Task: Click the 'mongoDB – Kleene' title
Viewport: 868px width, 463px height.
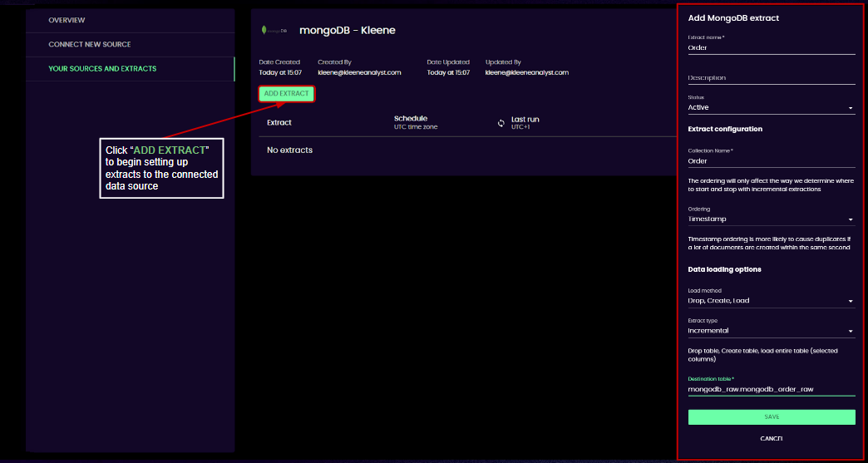Action: coord(348,31)
